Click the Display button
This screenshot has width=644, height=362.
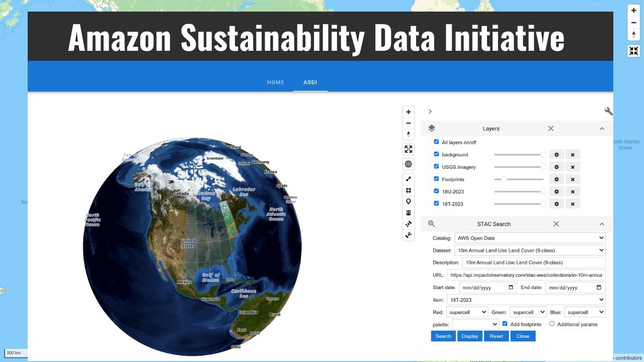pos(470,336)
